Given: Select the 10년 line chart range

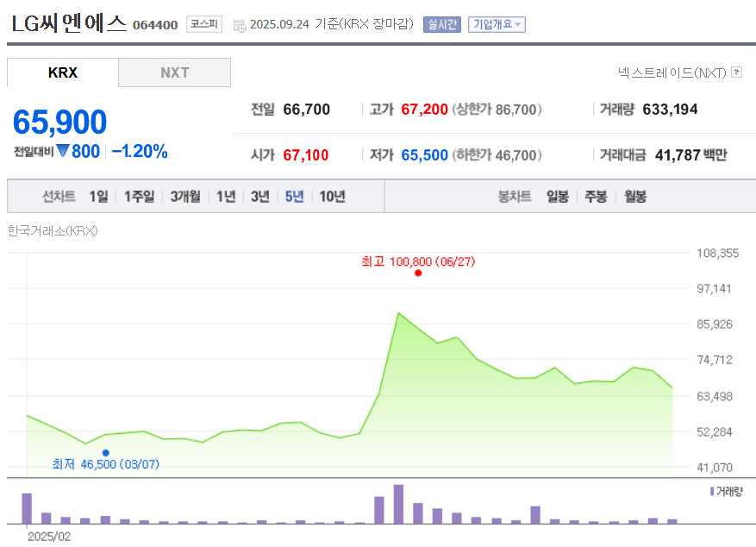Looking at the screenshot, I should pyautogui.click(x=332, y=197).
